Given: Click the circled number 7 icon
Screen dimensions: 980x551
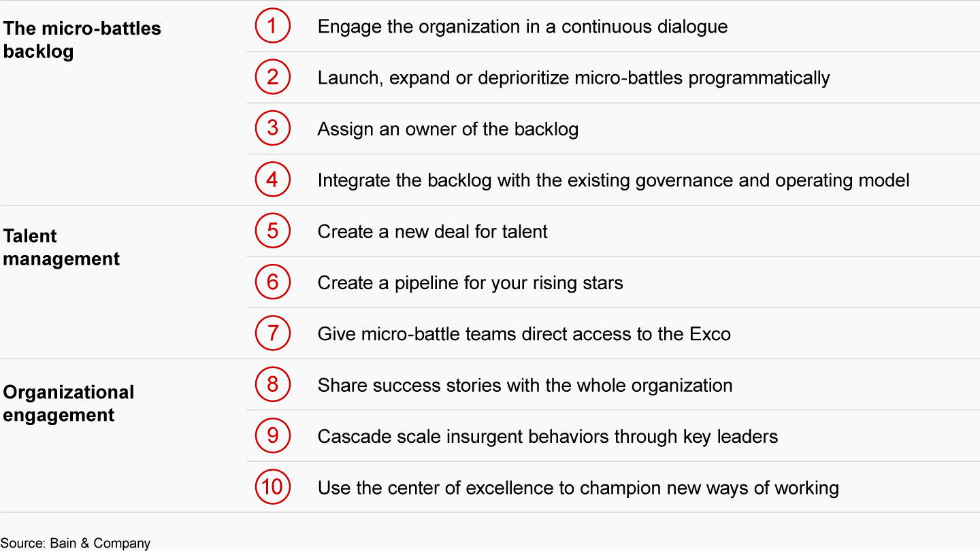Looking at the screenshot, I should point(273,333).
